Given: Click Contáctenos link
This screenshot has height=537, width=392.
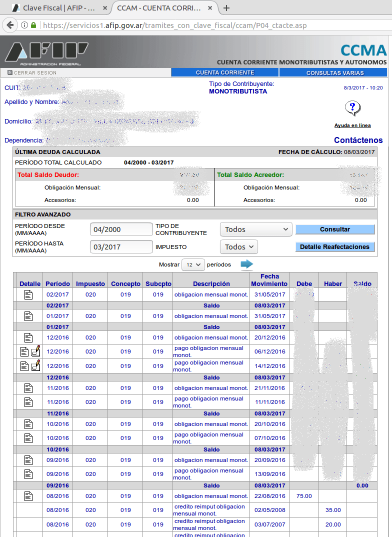Looking at the screenshot, I should [x=358, y=140].
